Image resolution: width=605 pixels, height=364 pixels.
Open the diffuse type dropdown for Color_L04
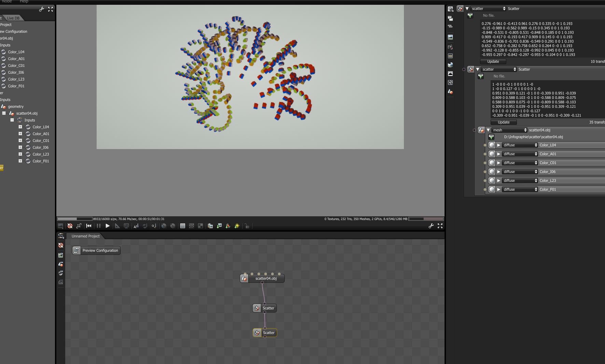520,145
